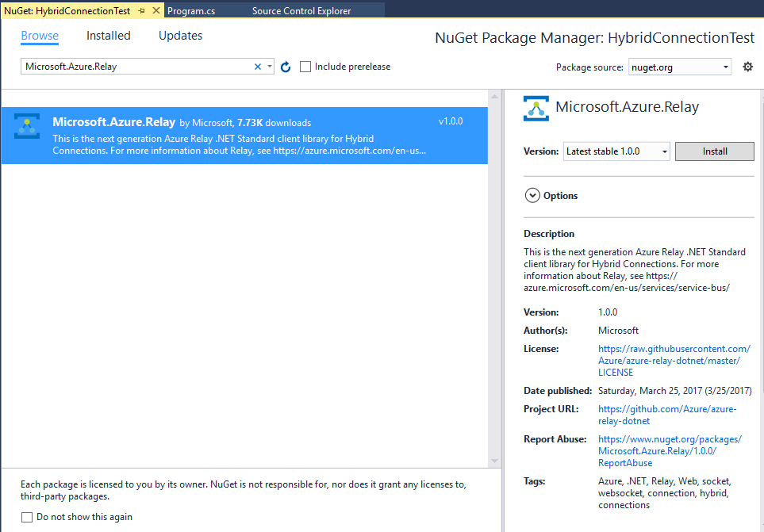
Task: Clear the Microsoft.Azure.Relay search query
Action: pos(258,67)
